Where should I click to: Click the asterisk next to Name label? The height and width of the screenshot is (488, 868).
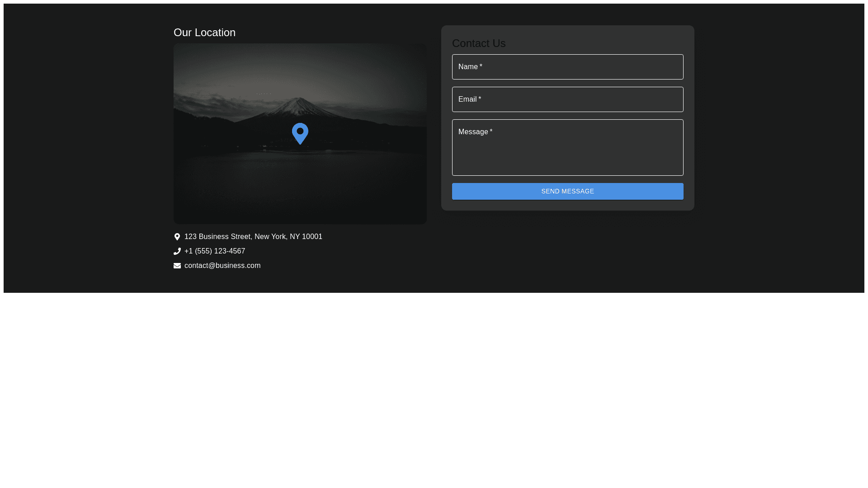[481, 66]
